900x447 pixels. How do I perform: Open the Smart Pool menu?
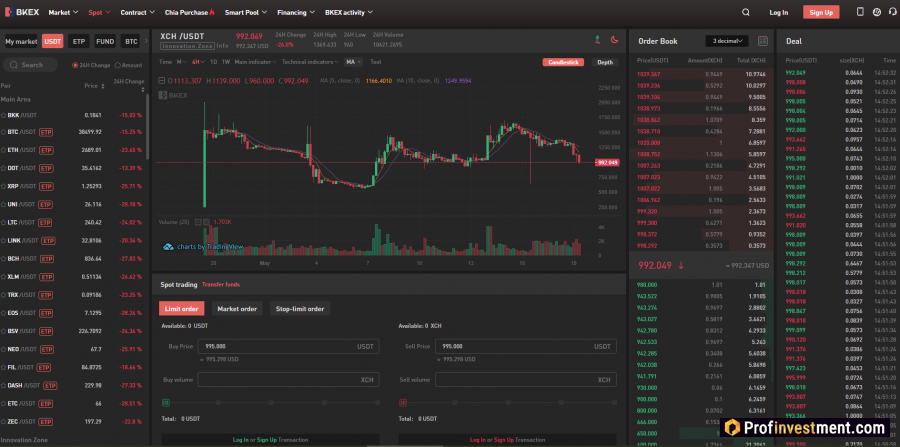click(245, 12)
